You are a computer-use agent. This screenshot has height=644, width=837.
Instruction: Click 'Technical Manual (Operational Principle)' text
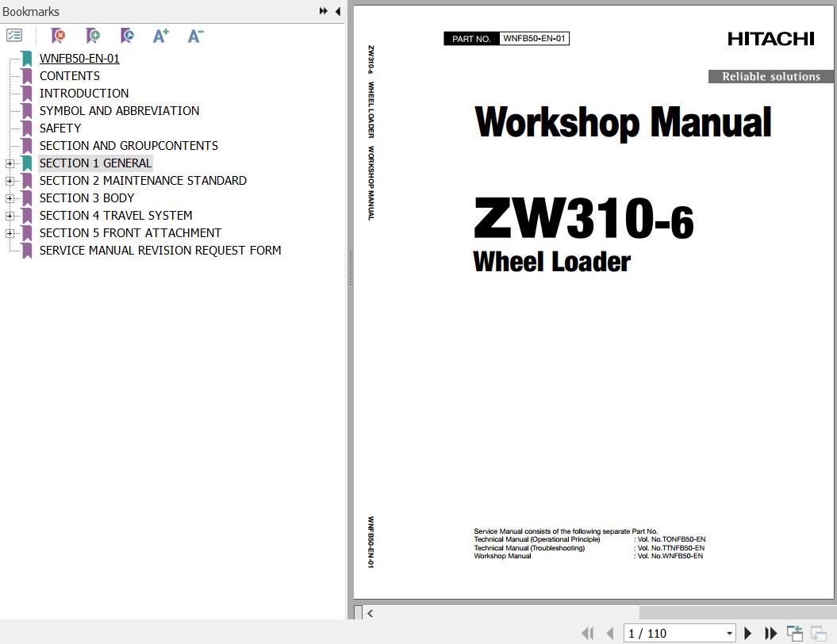point(537,539)
